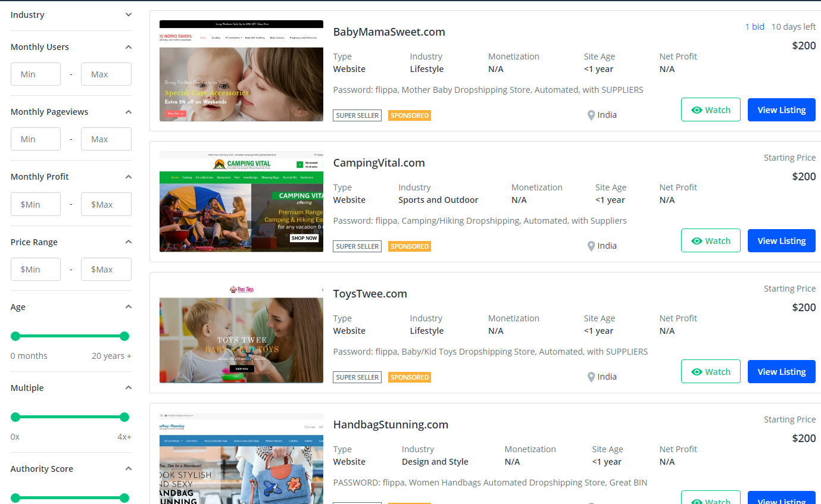Open the ToysTwee.com title link
The width and height of the screenshot is (821, 504).
click(370, 294)
